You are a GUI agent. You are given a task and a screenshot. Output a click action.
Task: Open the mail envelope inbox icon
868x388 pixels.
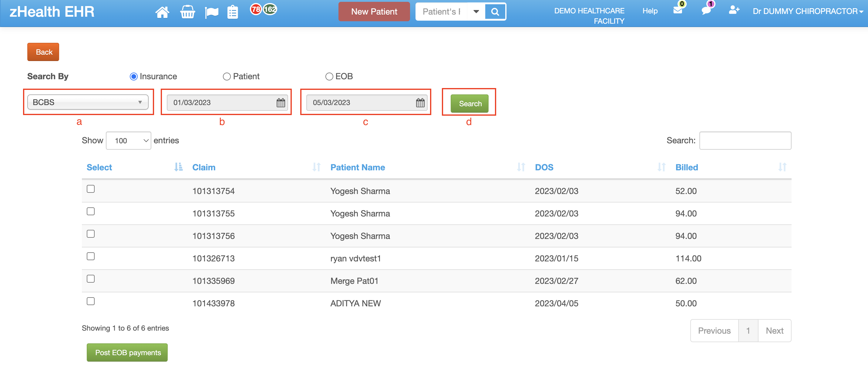[678, 10]
